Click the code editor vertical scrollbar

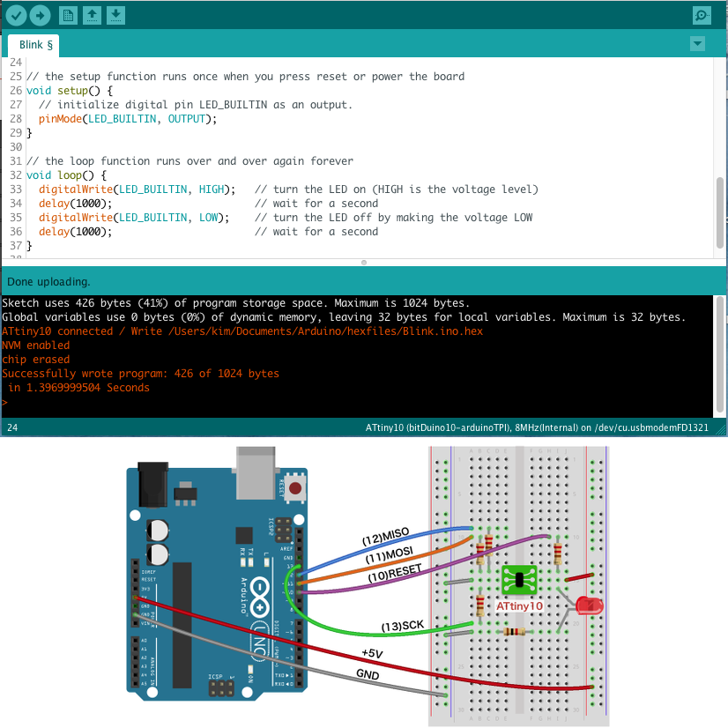tap(720, 214)
